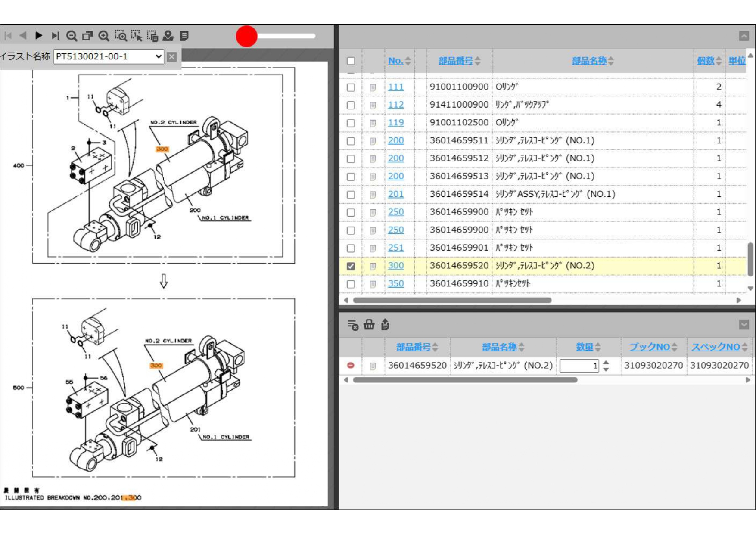Uncheck the checkbox for item 300
The image size is (756, 534).
[x=351, y=266]
